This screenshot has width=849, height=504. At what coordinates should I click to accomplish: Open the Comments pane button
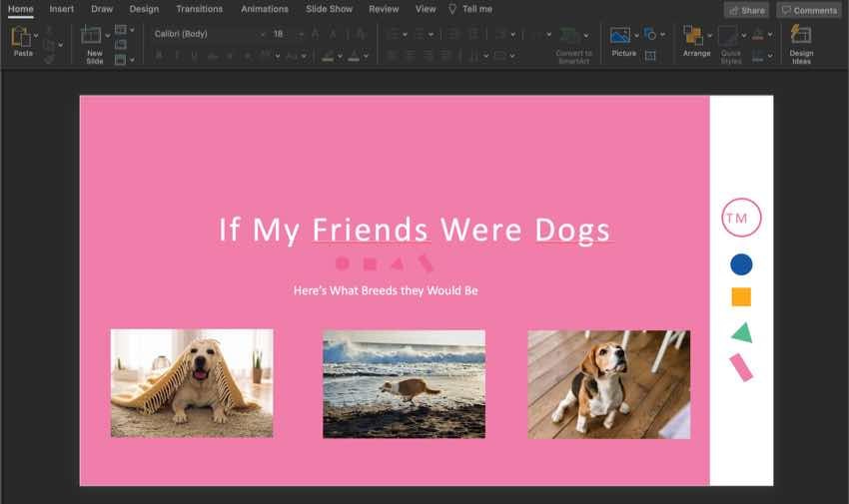tap(808, 10)
